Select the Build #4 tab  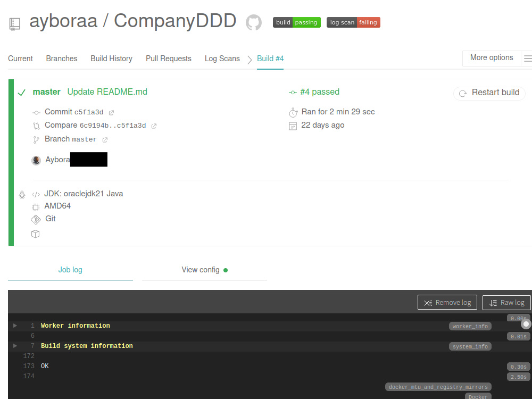(x=270, y=59)
